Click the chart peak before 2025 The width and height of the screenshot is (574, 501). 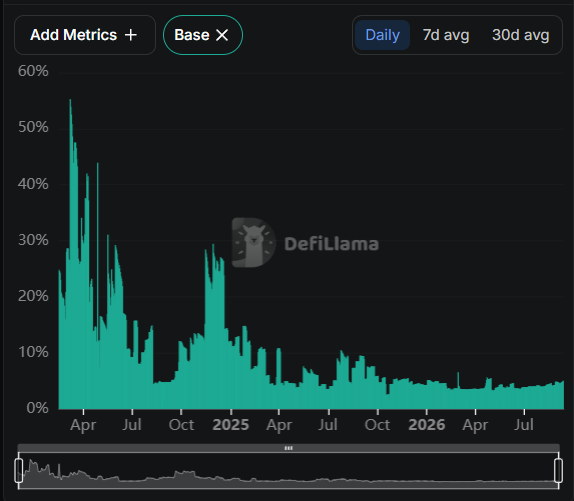point(213,246)
